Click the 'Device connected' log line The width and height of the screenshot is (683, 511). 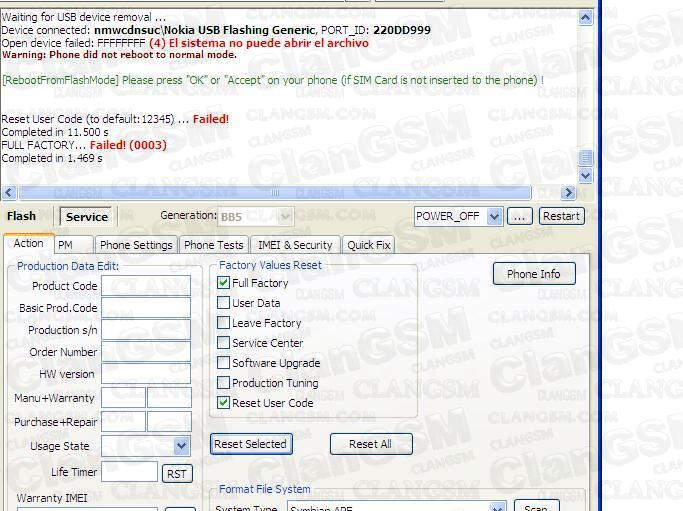pos(216,30)
